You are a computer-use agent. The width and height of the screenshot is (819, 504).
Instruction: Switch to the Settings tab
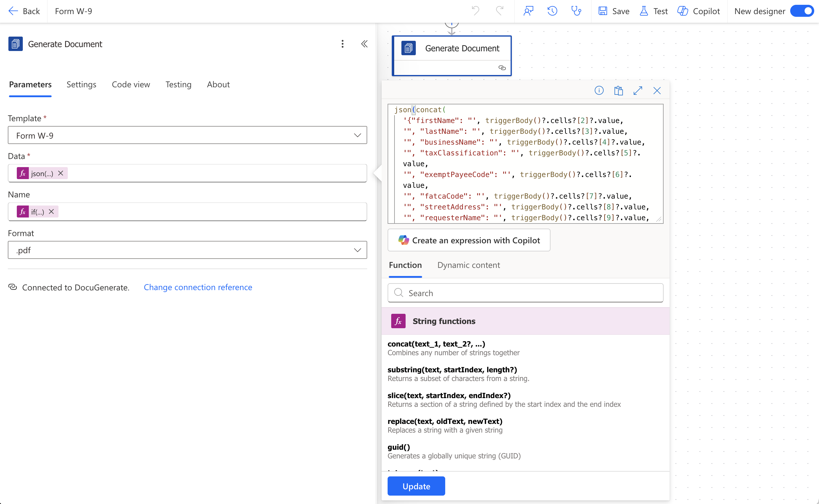(x=81, y=85)
